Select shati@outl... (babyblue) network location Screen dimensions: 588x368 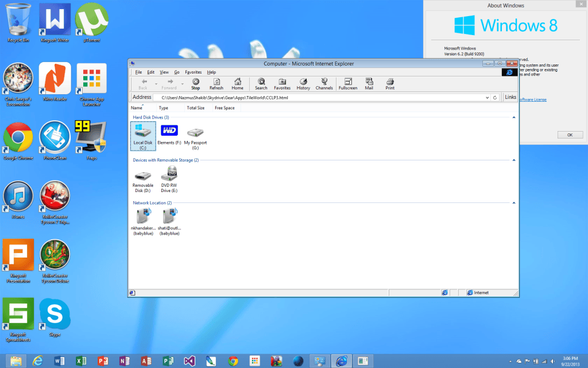[x=169, y=221]
